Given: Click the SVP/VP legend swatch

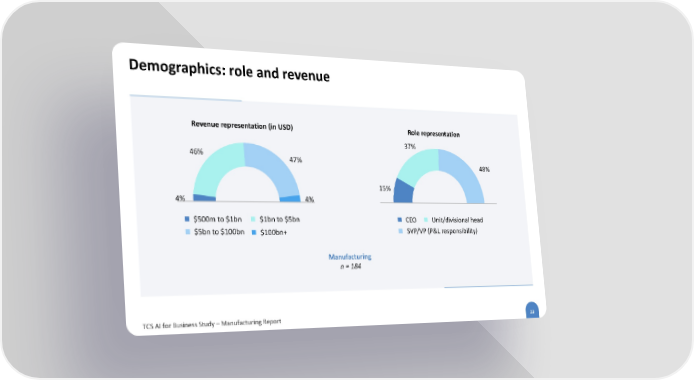Looking at the screenshot, I should (x=401, y=231).
